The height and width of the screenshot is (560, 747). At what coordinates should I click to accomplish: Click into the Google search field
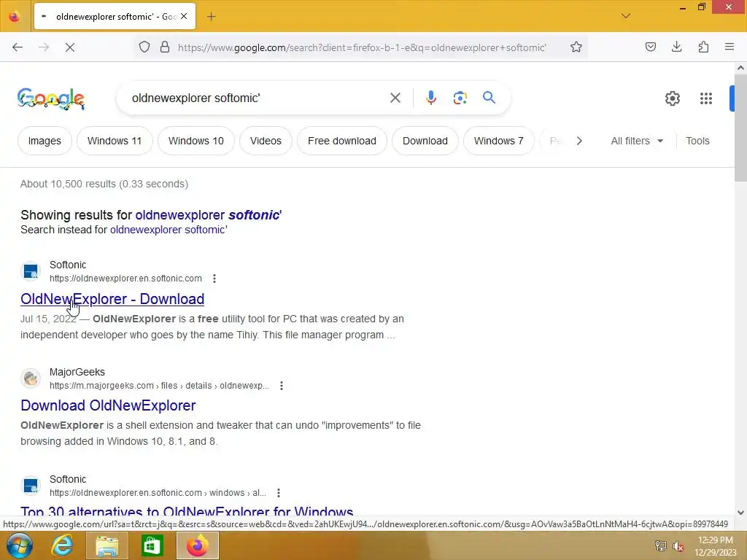click(x=258, y=98)
